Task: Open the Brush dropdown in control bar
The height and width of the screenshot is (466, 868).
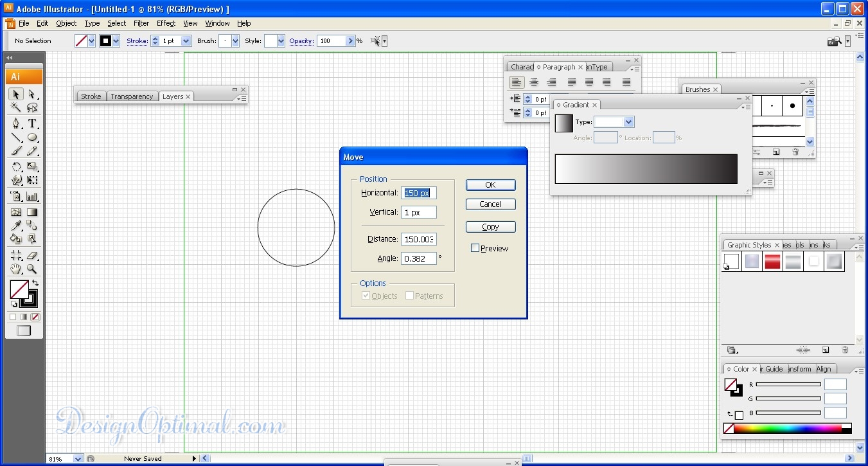Action: [x=235, y=41]
